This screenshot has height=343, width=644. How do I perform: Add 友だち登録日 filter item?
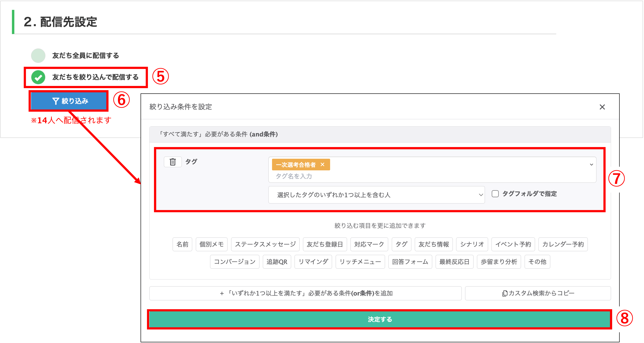[324, 244]
